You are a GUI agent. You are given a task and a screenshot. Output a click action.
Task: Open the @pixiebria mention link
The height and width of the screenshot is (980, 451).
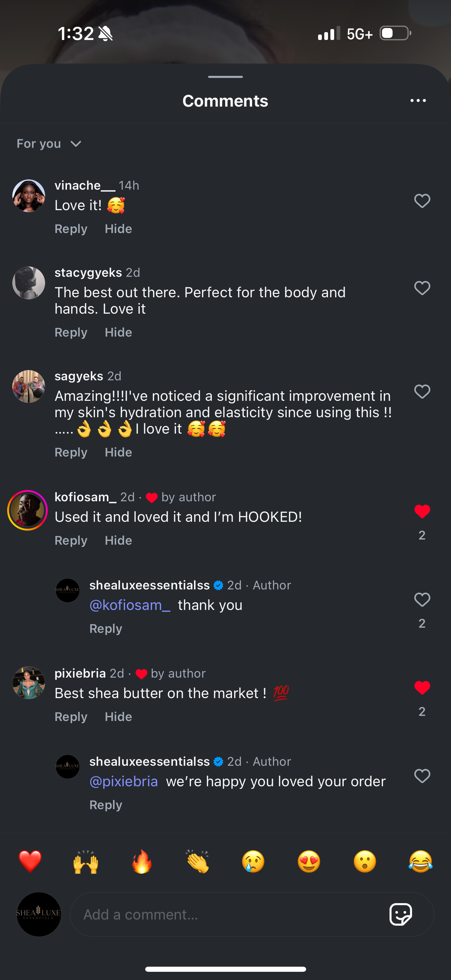click(124, 781)
